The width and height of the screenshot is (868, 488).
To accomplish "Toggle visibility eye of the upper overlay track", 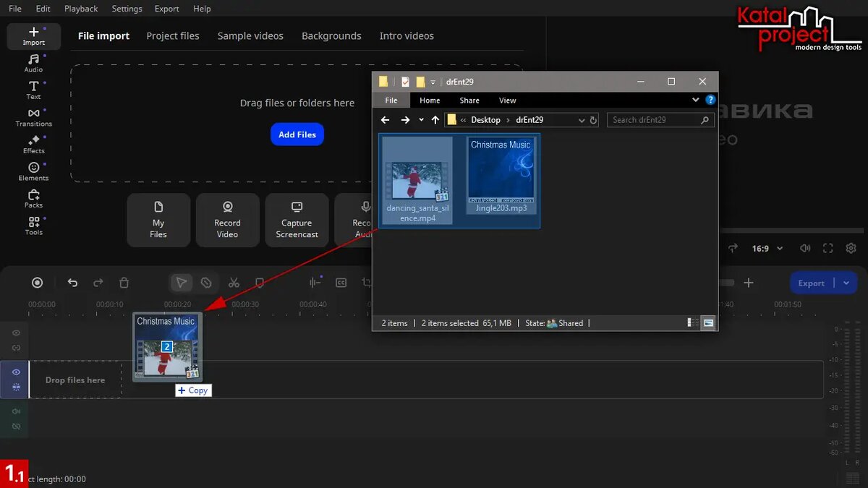I will tap(16, 333).
